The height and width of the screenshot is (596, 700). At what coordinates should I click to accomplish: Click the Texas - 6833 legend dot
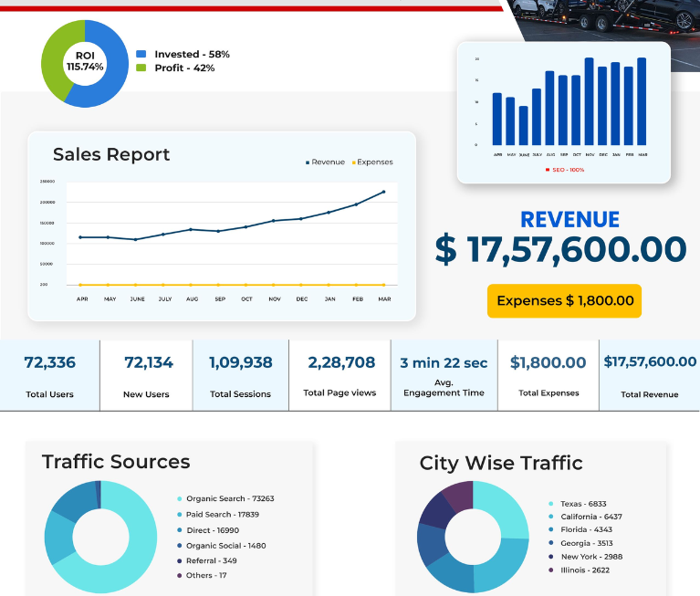tap(551, 504)
